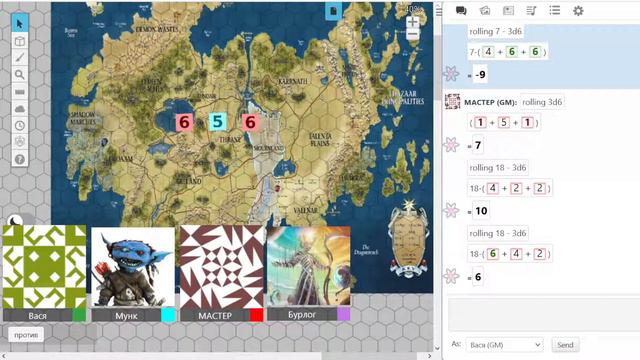This screenshot has height=360, width=640.
Task: Click the shield compass emblem on map
Action: [409, 240]
